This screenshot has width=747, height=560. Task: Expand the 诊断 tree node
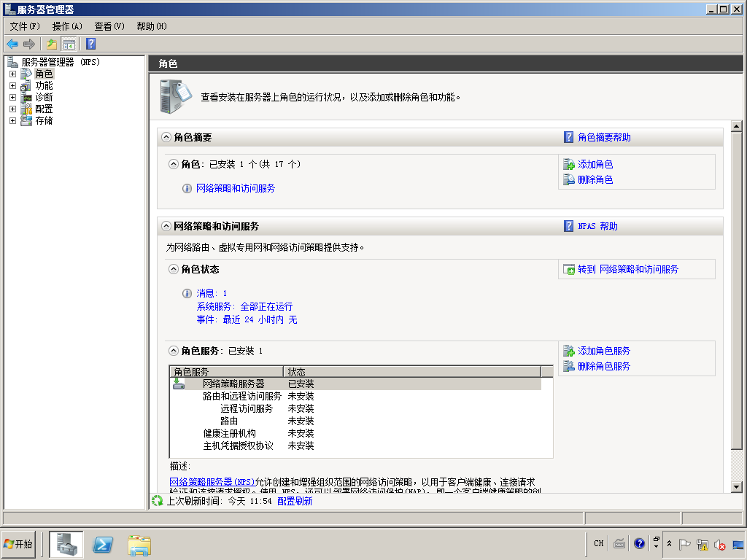tap(13, 97)
